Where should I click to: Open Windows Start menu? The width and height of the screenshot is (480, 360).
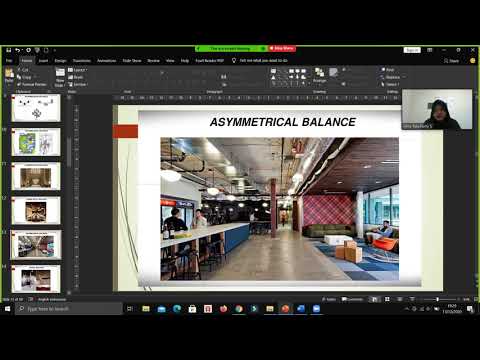7,309
